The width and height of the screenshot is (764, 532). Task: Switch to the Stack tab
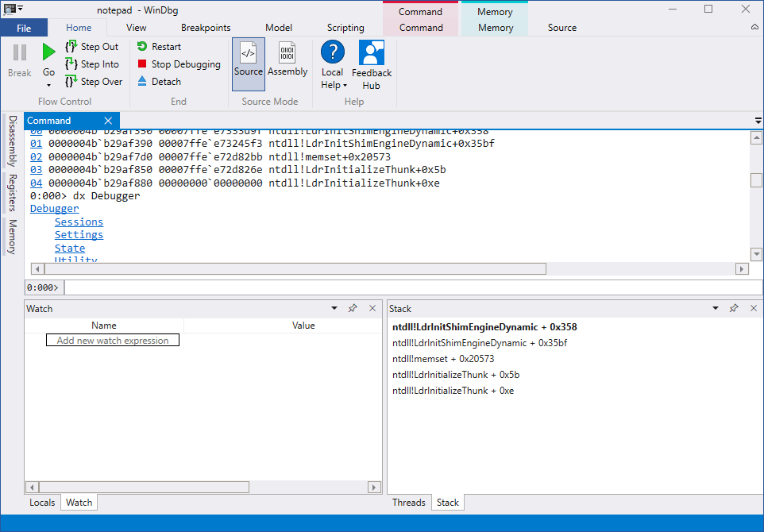pyautogui.click(x=448, y=503)
